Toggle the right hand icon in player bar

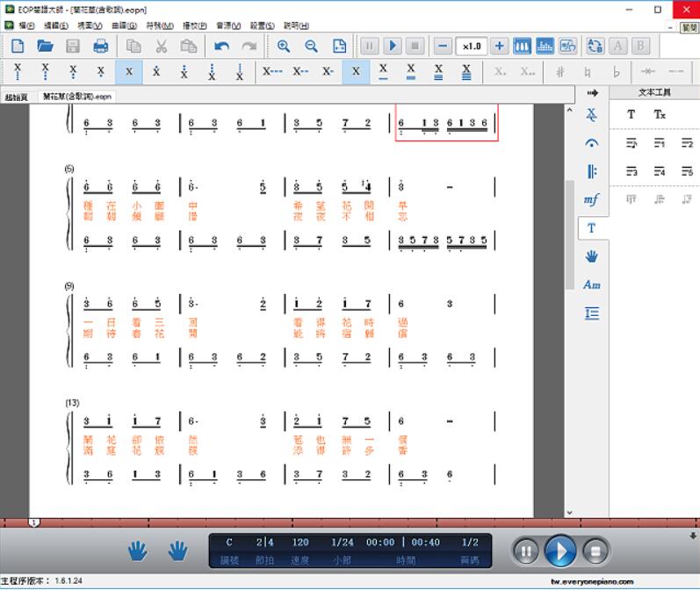(x=177, y=550)
